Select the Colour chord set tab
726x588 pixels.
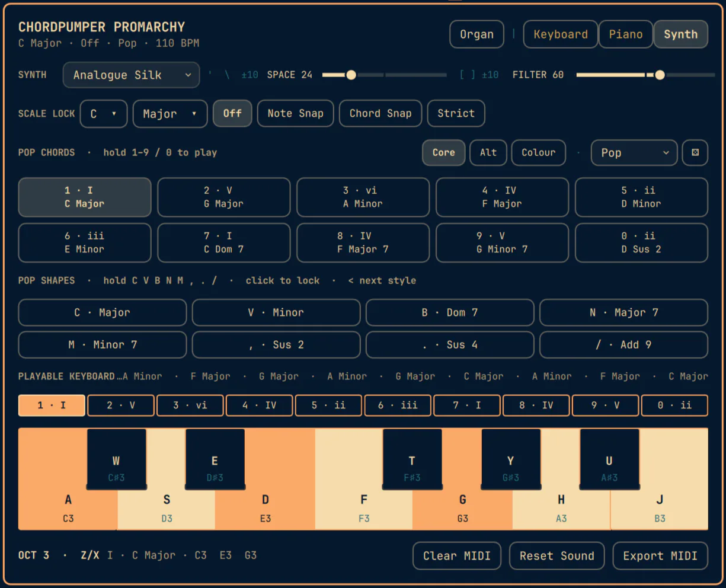click(538, 152)
